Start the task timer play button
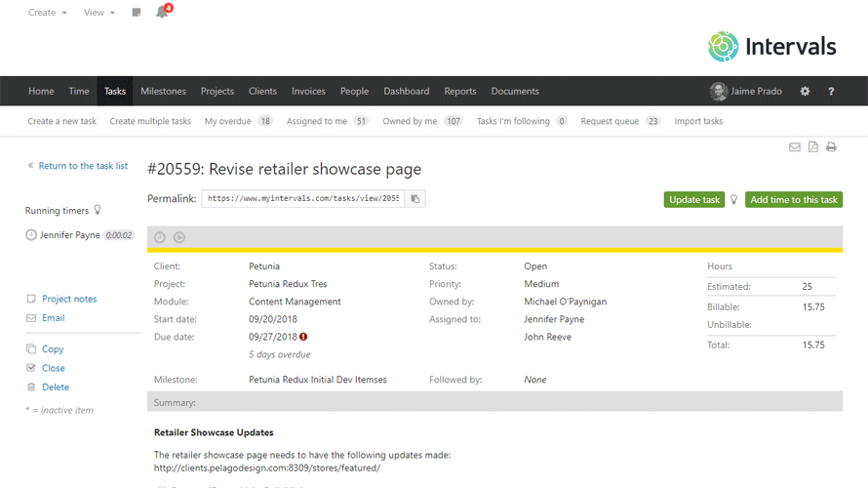The width and height of the screenshot is (868, 488). point(179,237)
